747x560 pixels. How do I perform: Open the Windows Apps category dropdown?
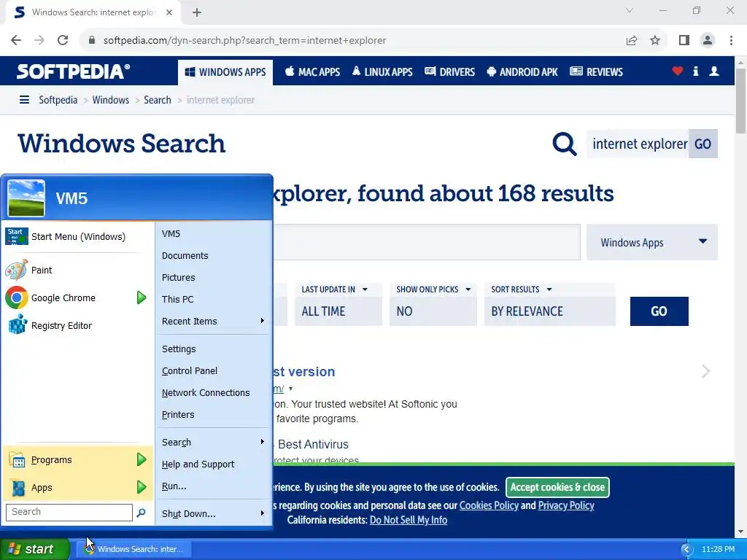click(651, 242)
